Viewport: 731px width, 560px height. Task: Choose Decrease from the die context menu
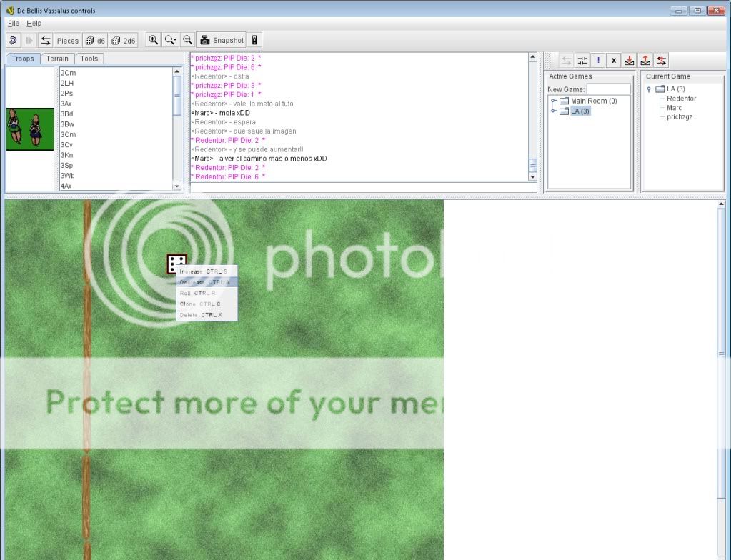207,282
